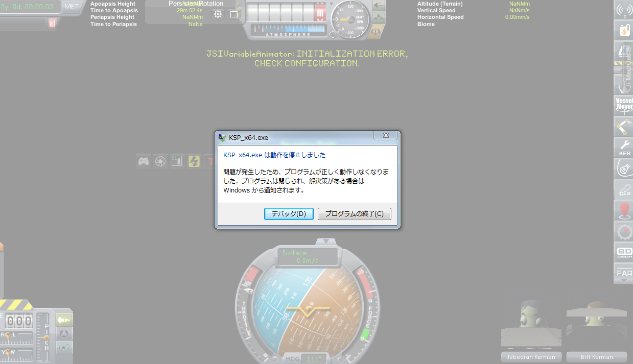
Task: Click the dialog heading KSP_x64.exe は動作を停止しました
Action: (x=274, y=155)
